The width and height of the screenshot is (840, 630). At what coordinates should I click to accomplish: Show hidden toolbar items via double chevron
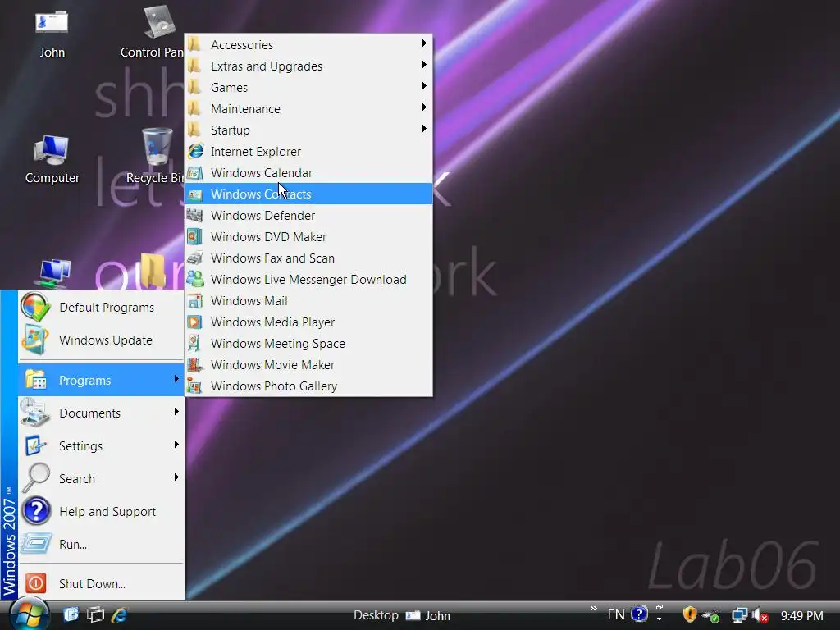tap(593, 608)
